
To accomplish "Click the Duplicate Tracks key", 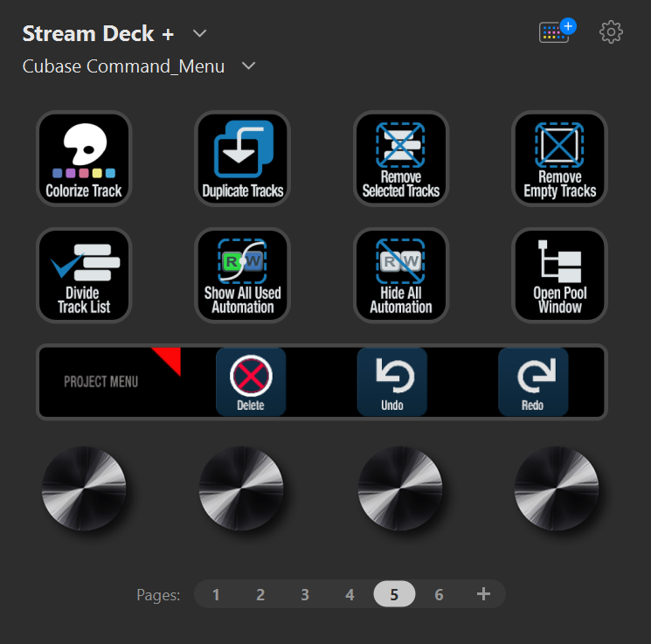I will (242, 158).
